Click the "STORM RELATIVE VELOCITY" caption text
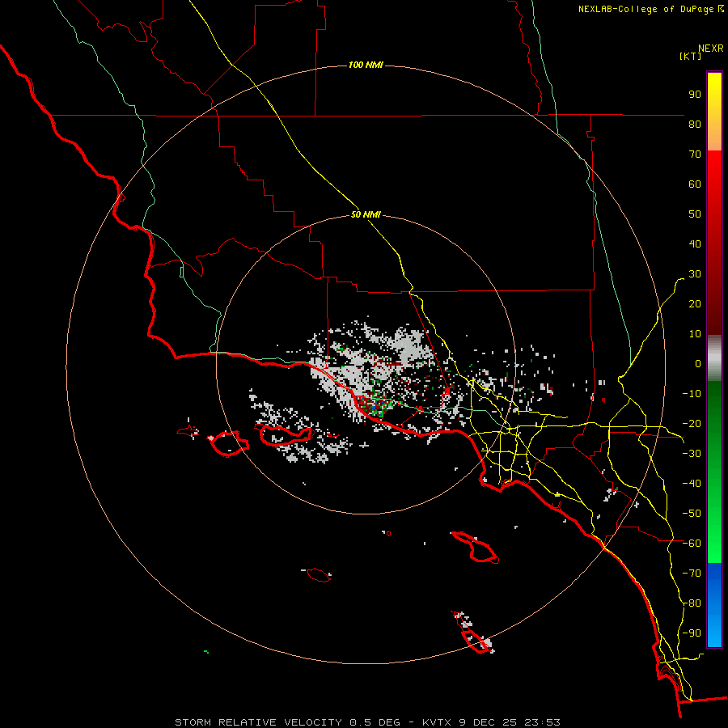 coord(259,722)
